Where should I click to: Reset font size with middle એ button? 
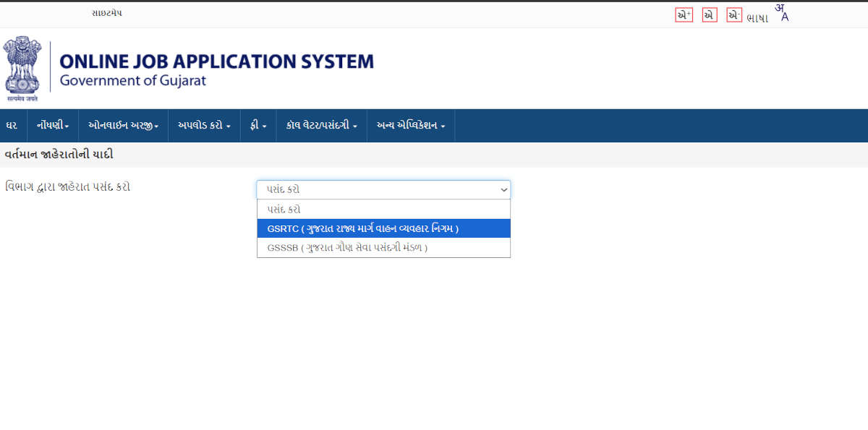[710, 14]
